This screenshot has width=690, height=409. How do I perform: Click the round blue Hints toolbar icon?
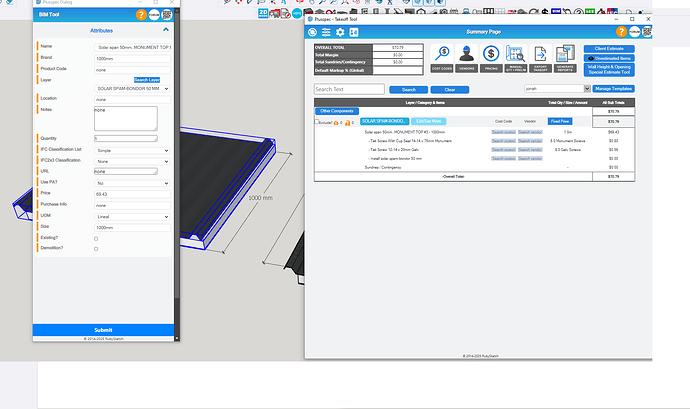(x=297, y=13)
